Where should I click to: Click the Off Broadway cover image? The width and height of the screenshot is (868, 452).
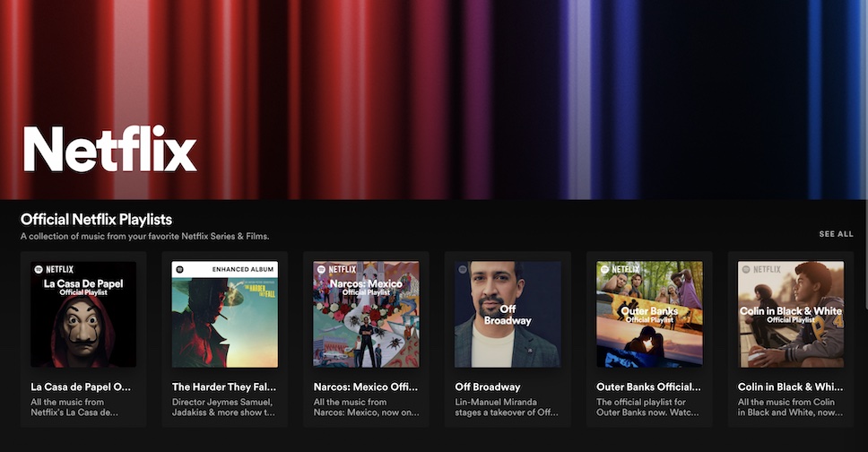pos(508,314)
